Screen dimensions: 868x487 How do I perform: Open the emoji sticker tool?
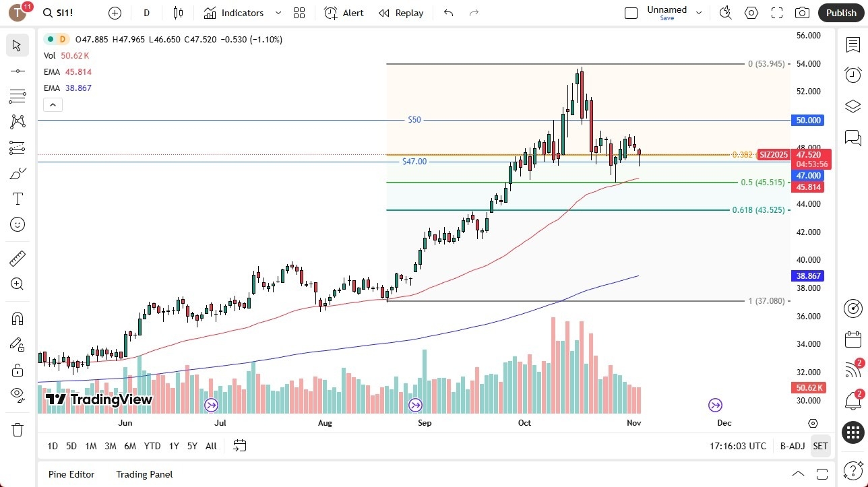pyautogui.click(x=17, y=224)
